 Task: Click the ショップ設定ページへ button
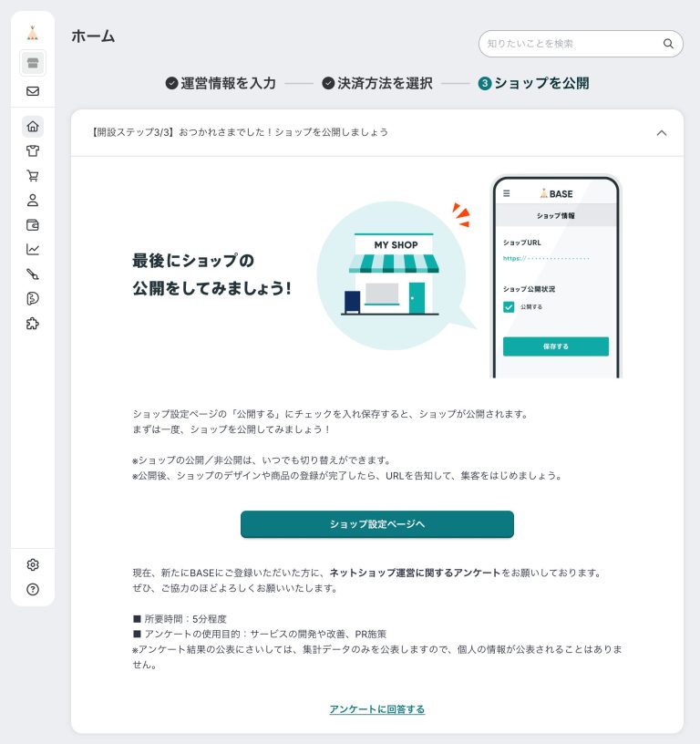pos(377,524)
